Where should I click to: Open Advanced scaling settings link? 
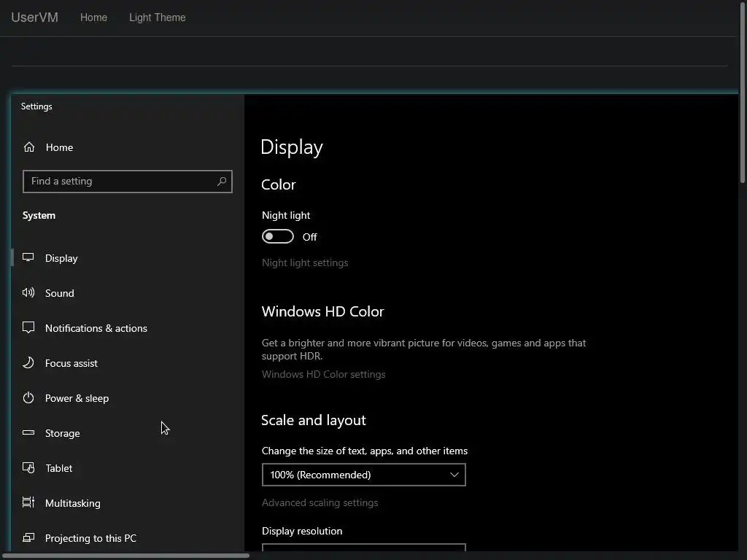(320, 503)
